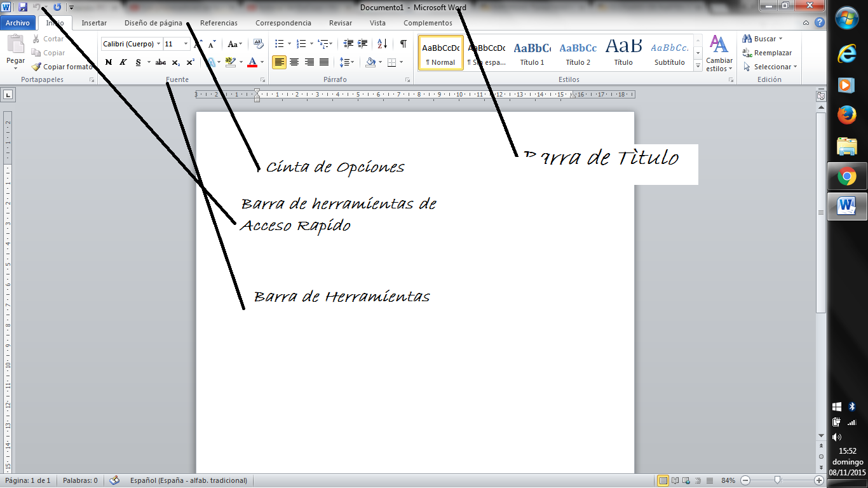Switch to the Diseño de página tab

(x=153, y=23)
